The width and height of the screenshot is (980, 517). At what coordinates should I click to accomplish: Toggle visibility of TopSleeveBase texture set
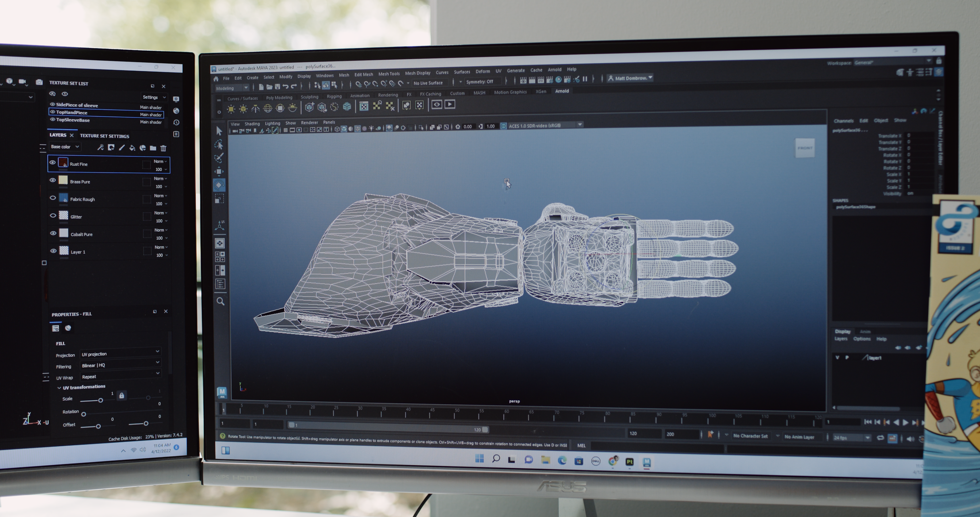[53, 119]
